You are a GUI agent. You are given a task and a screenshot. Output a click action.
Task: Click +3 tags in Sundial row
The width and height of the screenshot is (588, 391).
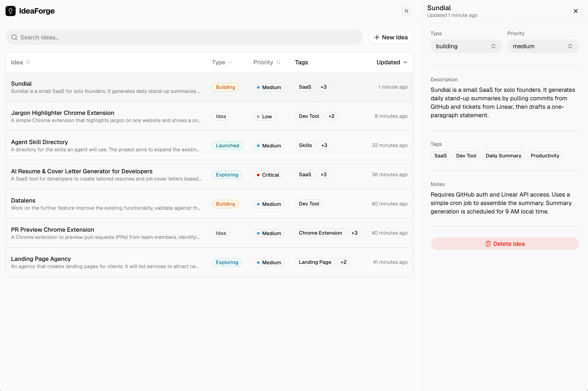[x=324, y=87]
